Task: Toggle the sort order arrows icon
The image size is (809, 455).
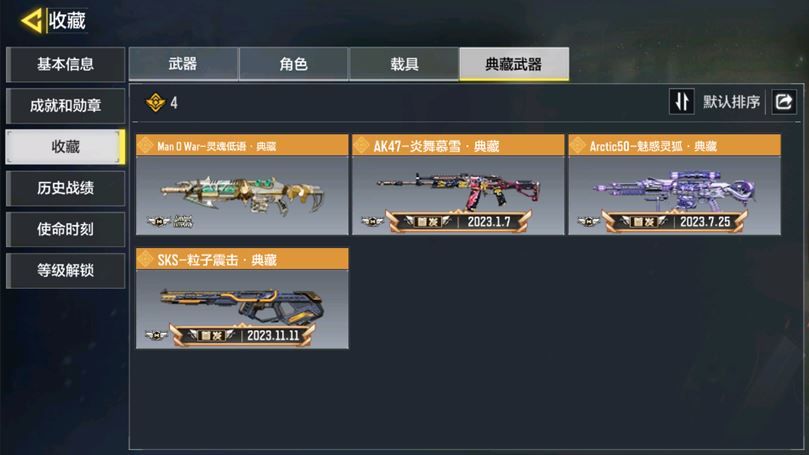Action: tap(682, 102)
